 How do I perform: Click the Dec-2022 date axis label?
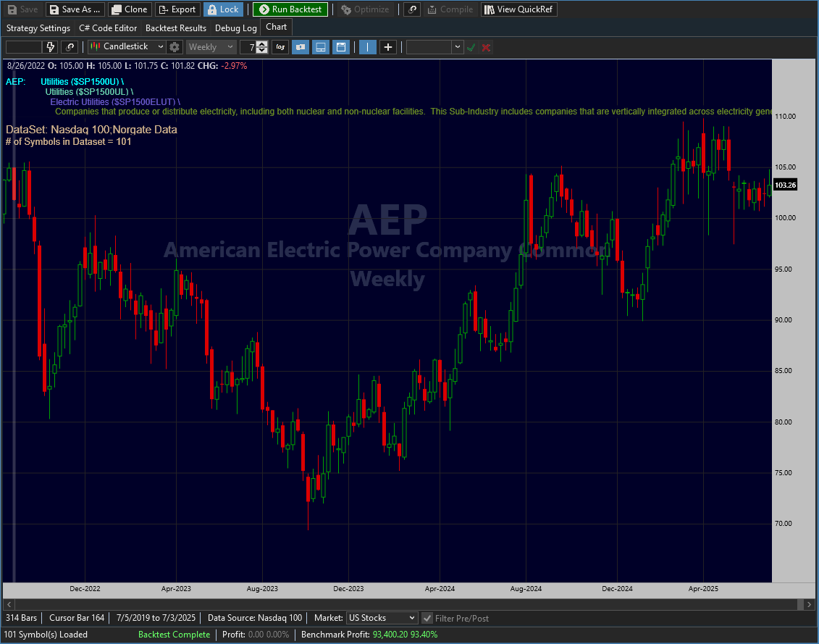click(x=85, y=589)
